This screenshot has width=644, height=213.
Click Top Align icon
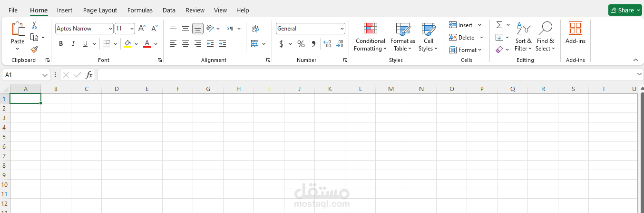tap(173, 29)
